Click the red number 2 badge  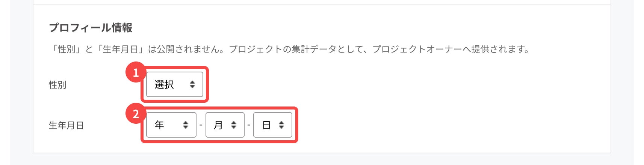tap(136, 114)
